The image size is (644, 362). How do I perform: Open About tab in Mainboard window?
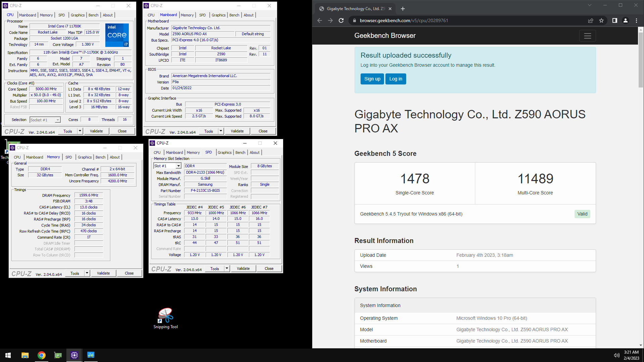coord(249,15)
